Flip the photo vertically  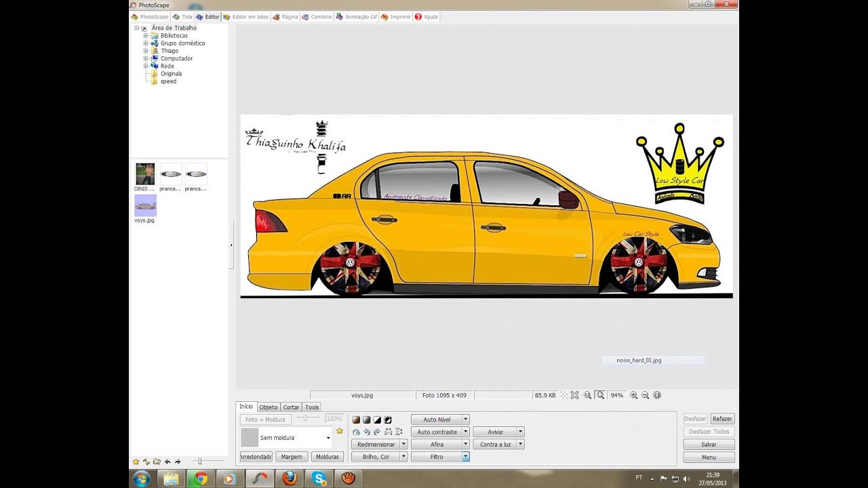(399, 432)
